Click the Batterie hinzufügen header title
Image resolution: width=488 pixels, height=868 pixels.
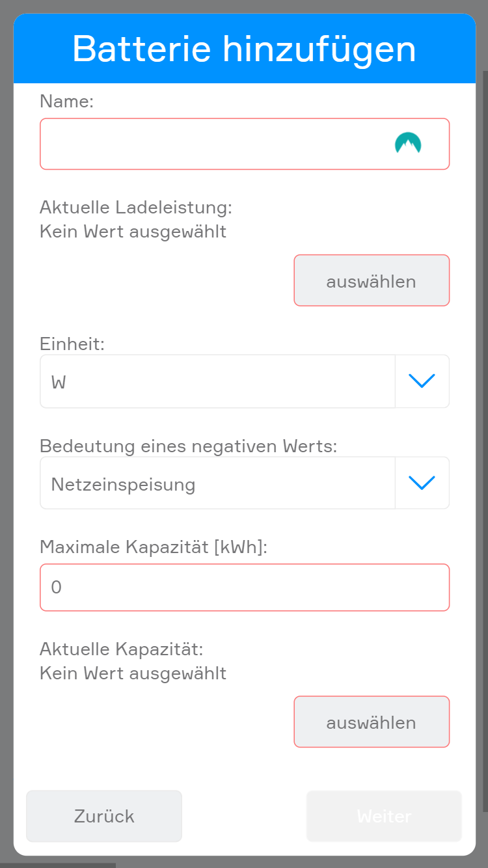(x=244, y=49)
